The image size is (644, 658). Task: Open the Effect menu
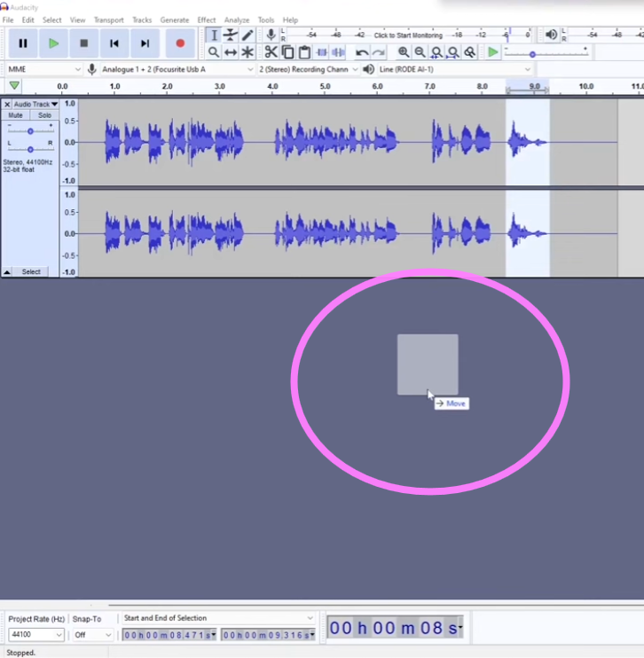coord(206,20)
